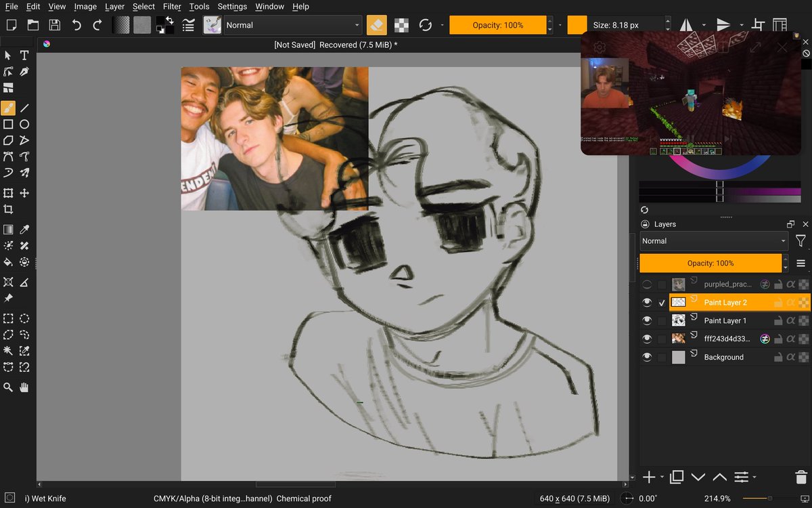Uncheck the Paint Layer 2 checkbox
Image resolution: width=812 pixels, height=508 pixels.
tap(662, 303)
